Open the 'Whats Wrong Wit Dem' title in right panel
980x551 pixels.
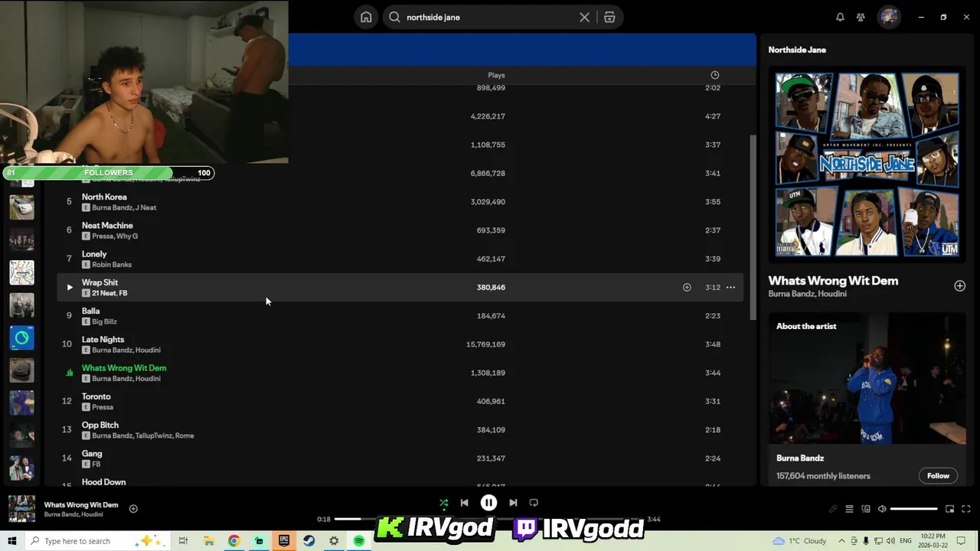tap(833, 281)
